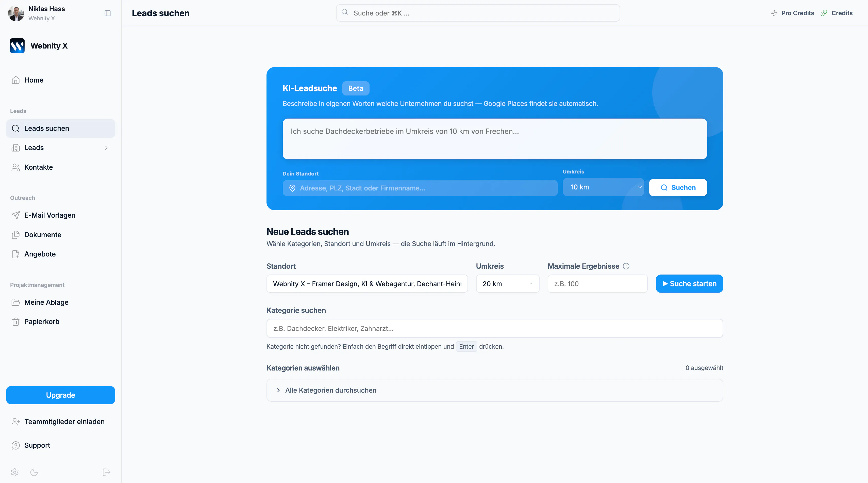Select Leads suchen in sidebar

(x=61, y=128)
